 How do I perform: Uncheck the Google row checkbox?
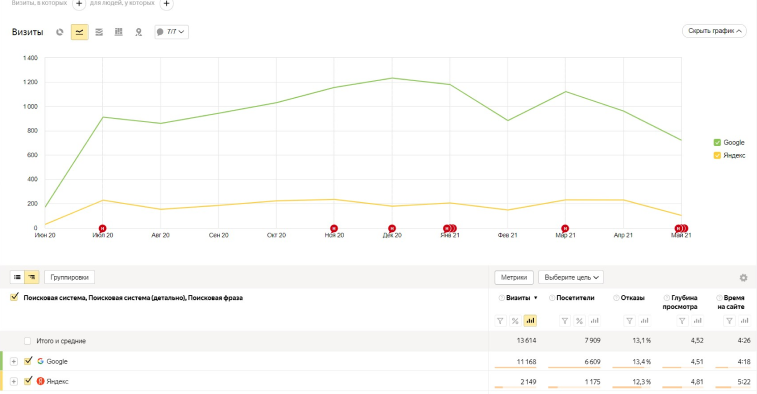[28, 361]
